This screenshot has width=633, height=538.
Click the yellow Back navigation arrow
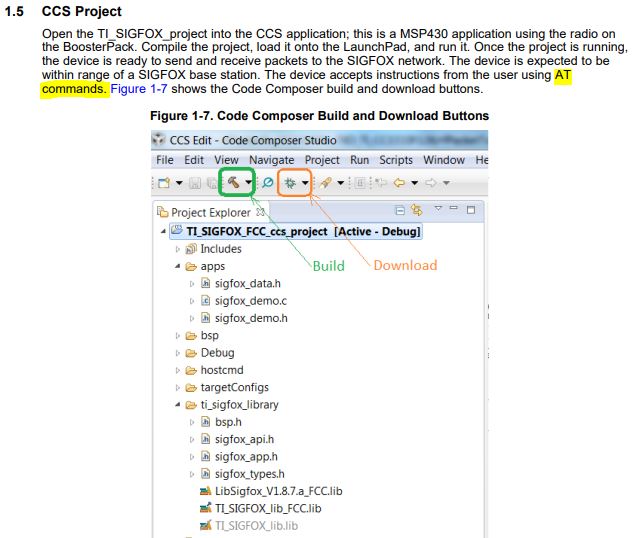click(x=399, y=183)
